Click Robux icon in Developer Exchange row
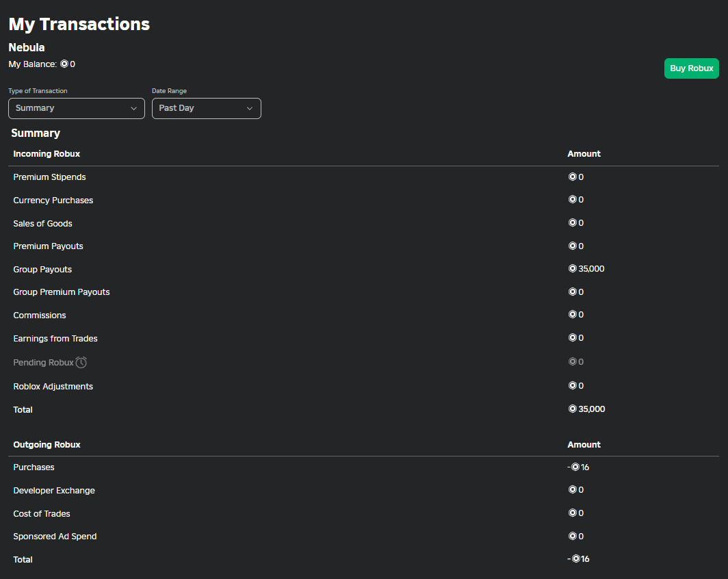The image size is (728, 579). [573, 489]
